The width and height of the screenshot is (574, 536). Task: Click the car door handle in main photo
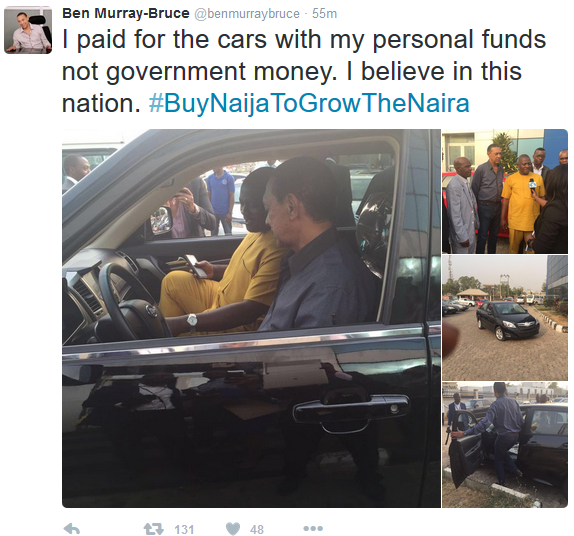[350, 412]
